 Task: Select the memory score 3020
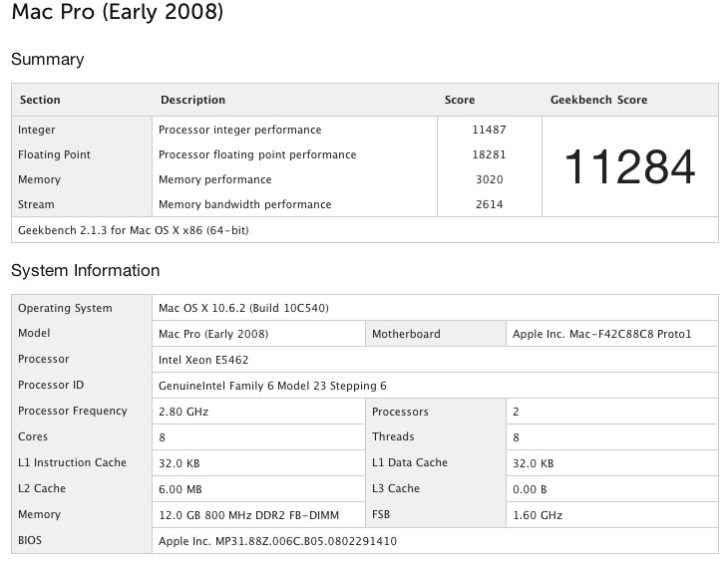490,179
